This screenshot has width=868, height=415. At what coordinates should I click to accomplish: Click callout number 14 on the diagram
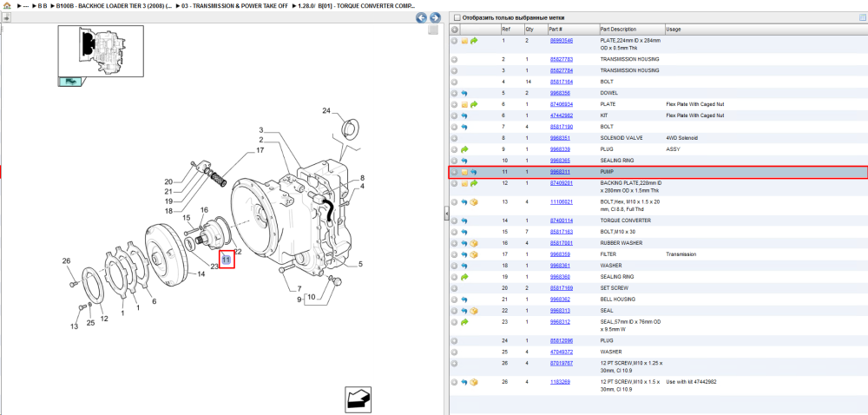pyautogui.click(x=201, y=273)
